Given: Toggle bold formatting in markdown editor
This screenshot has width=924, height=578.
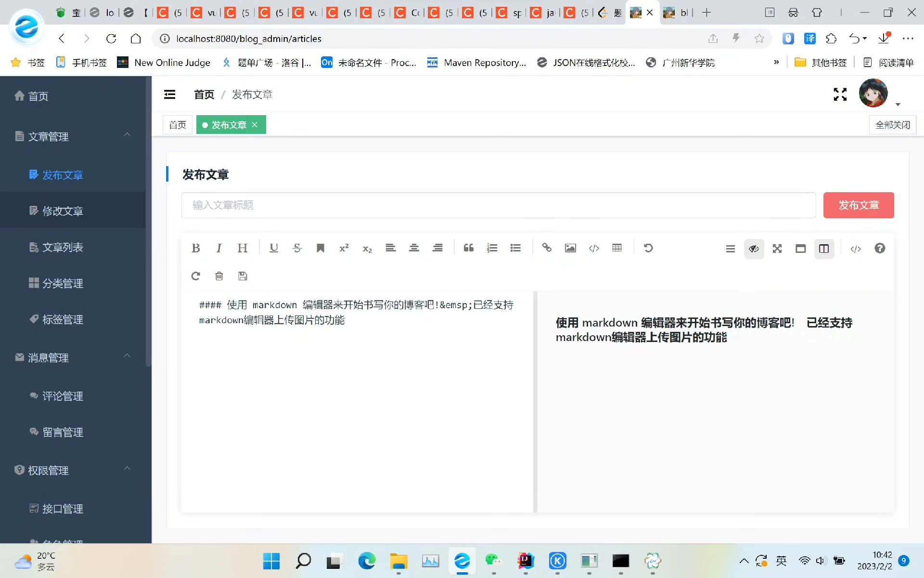Looking at the screenshot, I should [x=195, y=248].
